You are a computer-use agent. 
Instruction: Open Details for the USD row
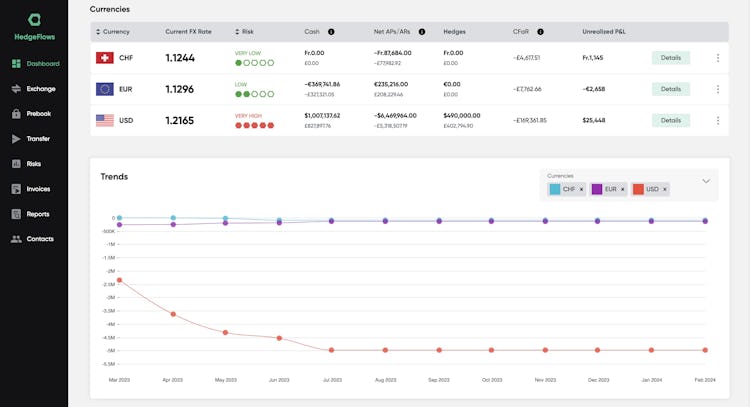click(671, 121)
